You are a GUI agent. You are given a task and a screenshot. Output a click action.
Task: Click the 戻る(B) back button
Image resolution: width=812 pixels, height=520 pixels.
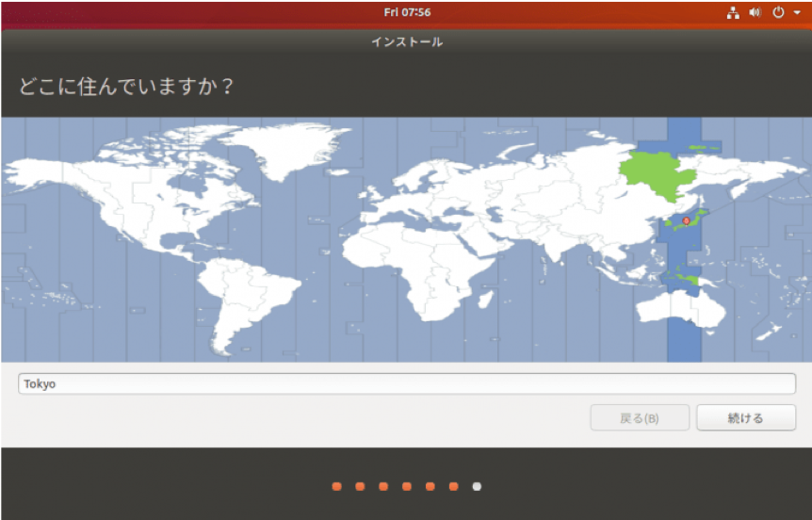[640, 417]
